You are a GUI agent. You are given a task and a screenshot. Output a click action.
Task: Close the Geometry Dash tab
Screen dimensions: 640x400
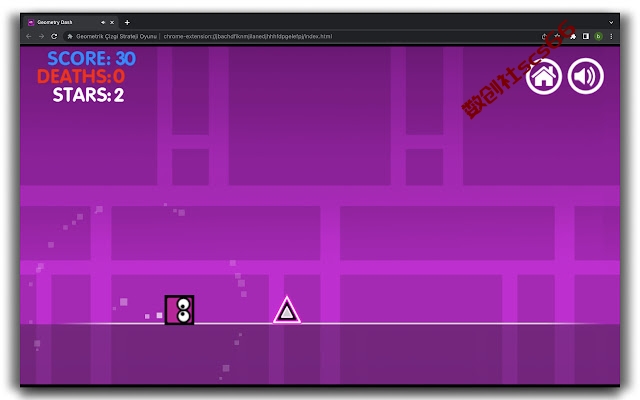click(x=112, y=22)
